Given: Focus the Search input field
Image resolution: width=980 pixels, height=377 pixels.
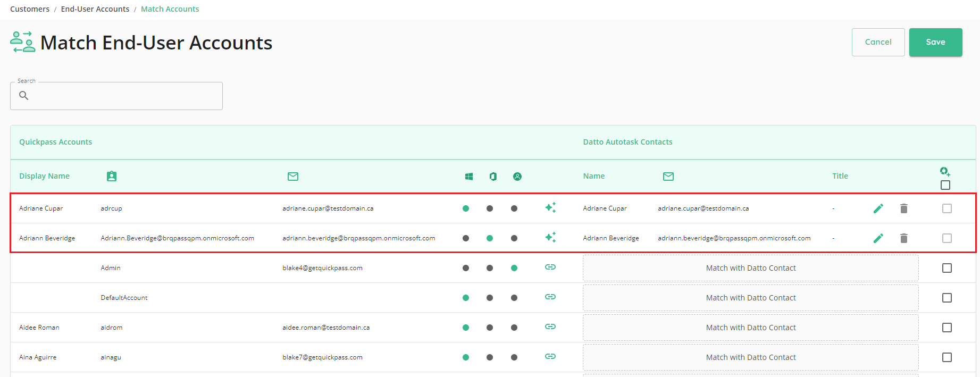Looking at the screenshot, I should [116, 96].
